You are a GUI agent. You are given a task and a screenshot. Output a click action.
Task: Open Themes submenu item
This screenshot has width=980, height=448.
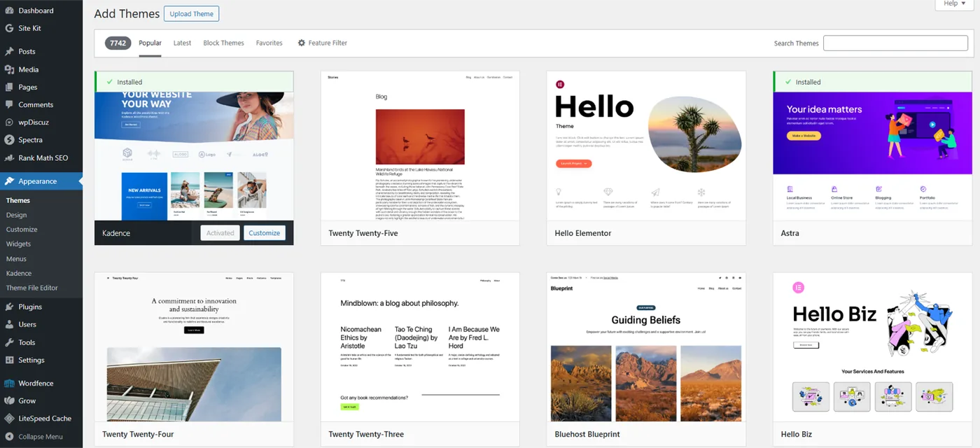18,200
